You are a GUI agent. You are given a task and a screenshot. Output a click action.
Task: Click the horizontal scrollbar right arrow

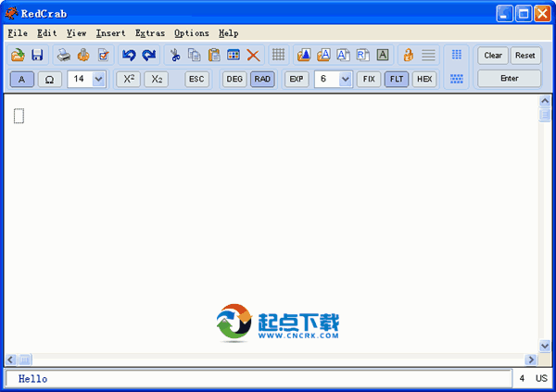pos(530,360)
